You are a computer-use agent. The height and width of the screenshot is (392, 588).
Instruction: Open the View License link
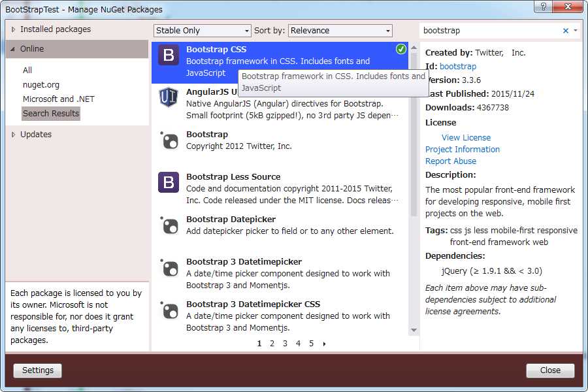pos(466,138)
